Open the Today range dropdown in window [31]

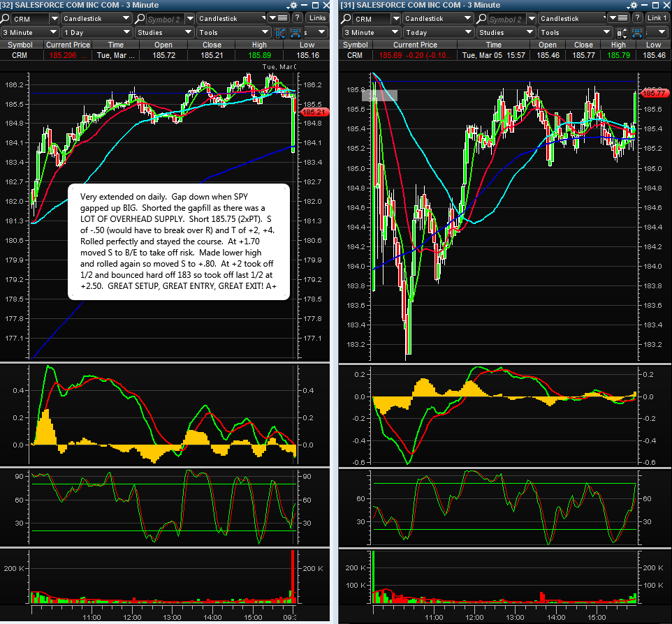tap(439, 32)
